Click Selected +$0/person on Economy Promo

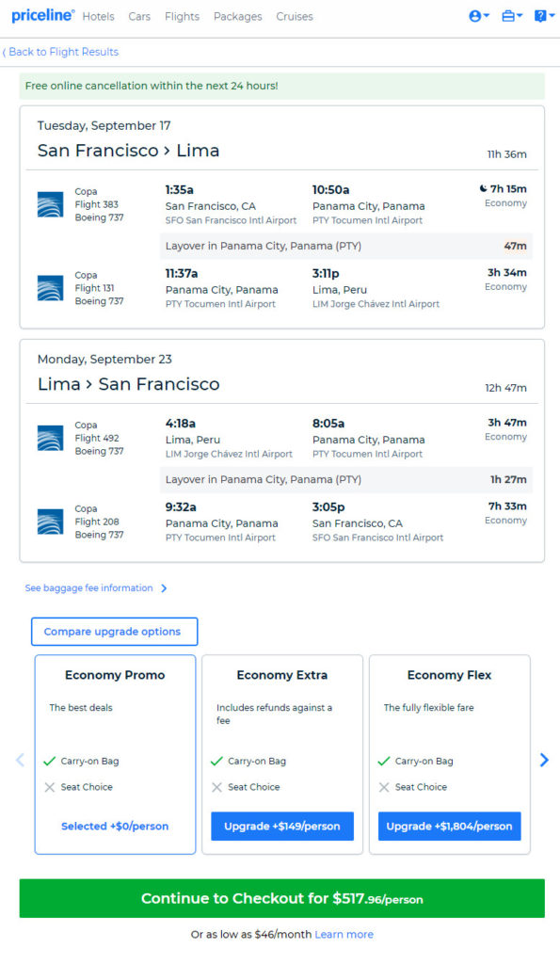115,827
